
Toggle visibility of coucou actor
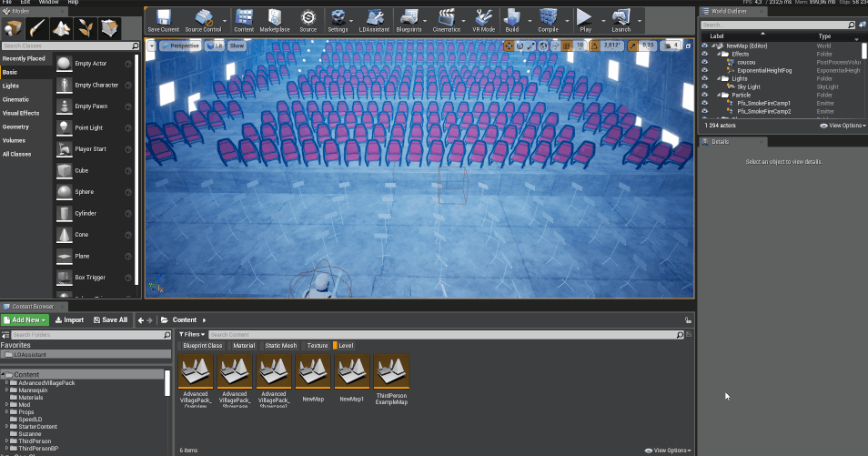point(705,62)
